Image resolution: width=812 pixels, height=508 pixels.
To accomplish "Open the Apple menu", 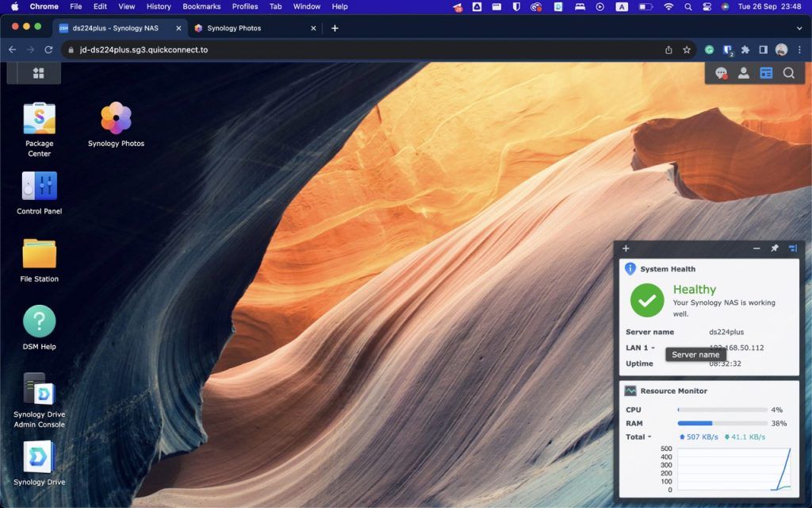I will click(15, 6).
